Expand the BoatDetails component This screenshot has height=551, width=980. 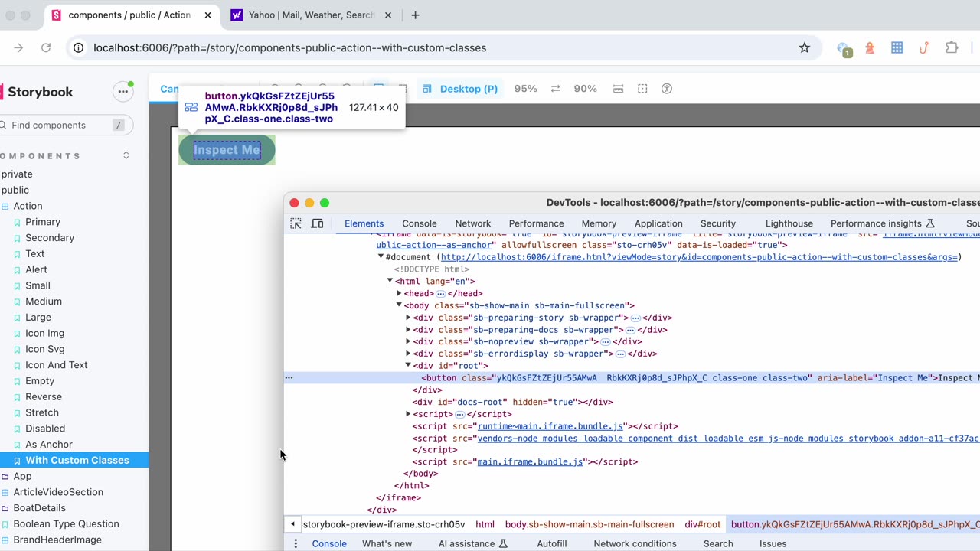point(39,508)
